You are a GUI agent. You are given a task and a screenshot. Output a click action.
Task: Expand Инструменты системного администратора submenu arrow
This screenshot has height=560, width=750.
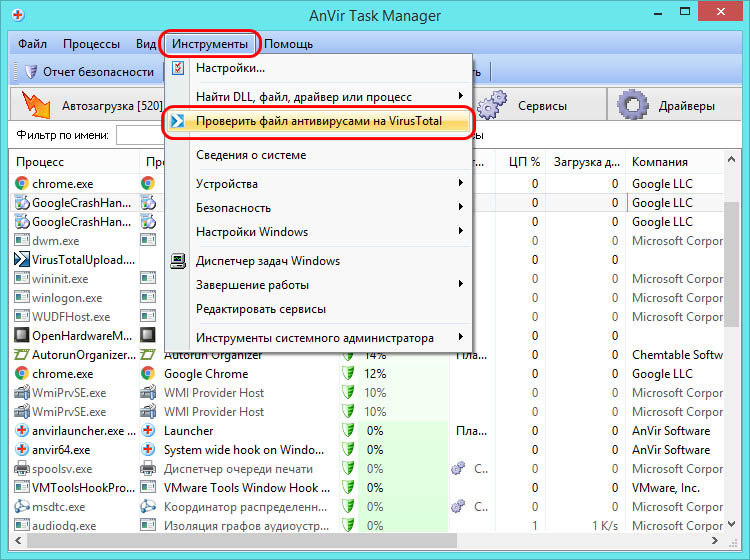tap(461, 337)
